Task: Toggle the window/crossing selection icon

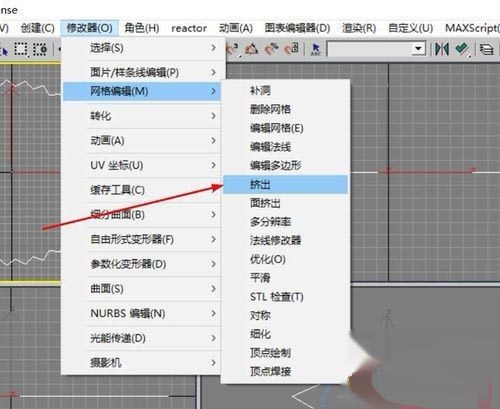Action: 40,49
